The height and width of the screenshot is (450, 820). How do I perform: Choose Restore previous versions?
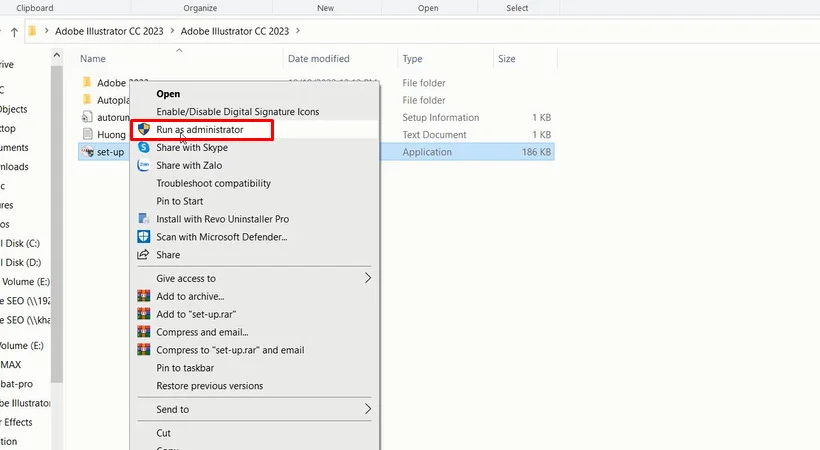tap(210, 386)
